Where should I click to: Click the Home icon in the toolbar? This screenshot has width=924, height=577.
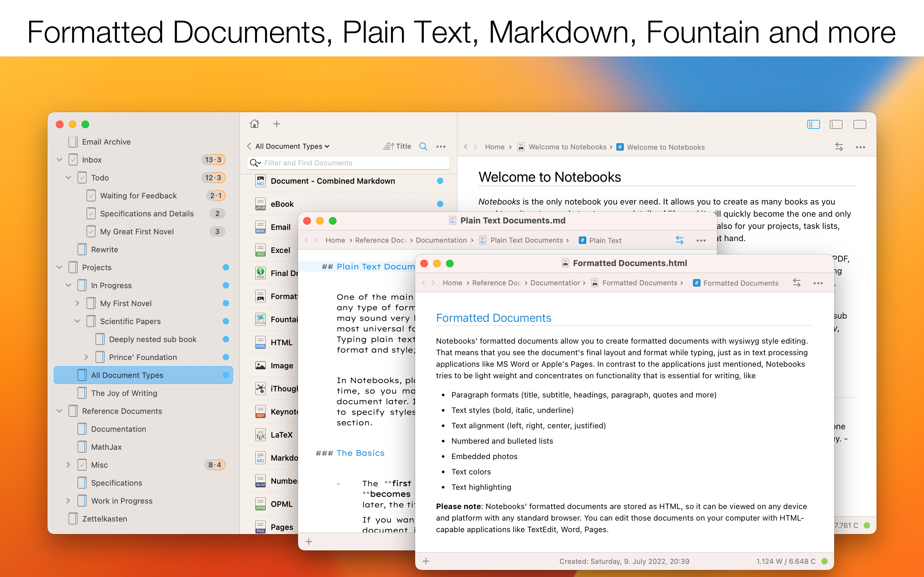coord(254,124)
